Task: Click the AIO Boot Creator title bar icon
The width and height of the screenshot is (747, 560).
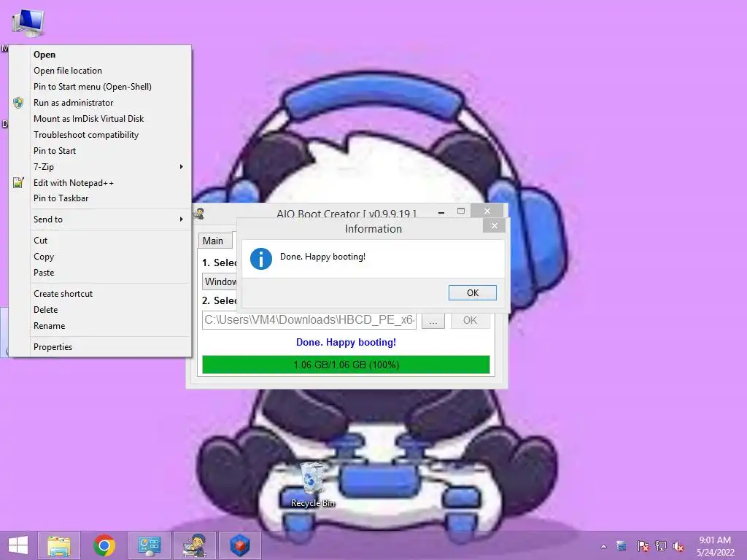Action: 199,214
